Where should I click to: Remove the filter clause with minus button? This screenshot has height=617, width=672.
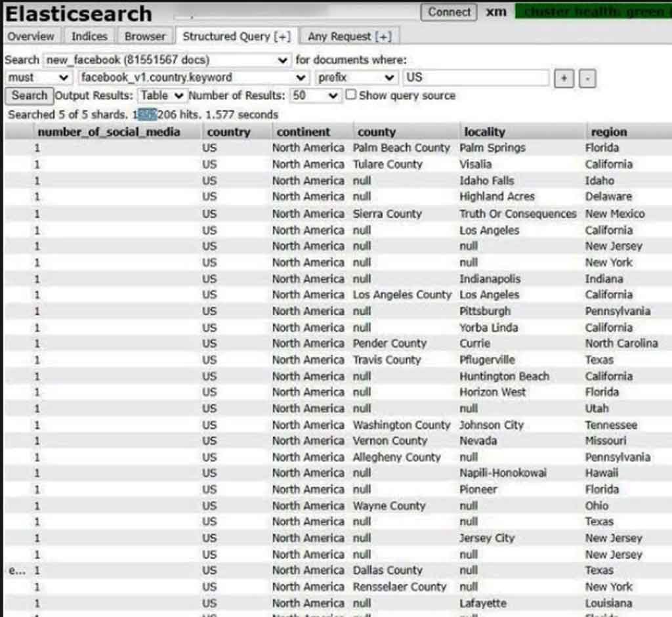point(587,79)
